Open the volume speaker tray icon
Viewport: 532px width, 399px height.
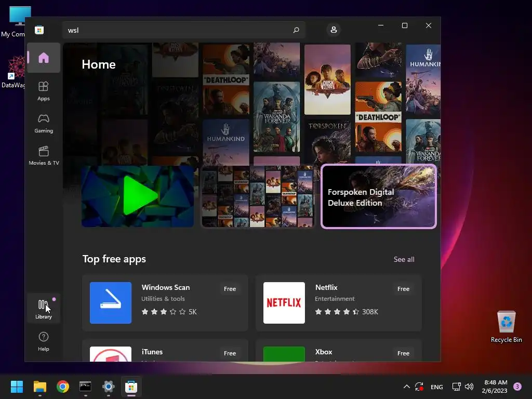coord(469,387)
